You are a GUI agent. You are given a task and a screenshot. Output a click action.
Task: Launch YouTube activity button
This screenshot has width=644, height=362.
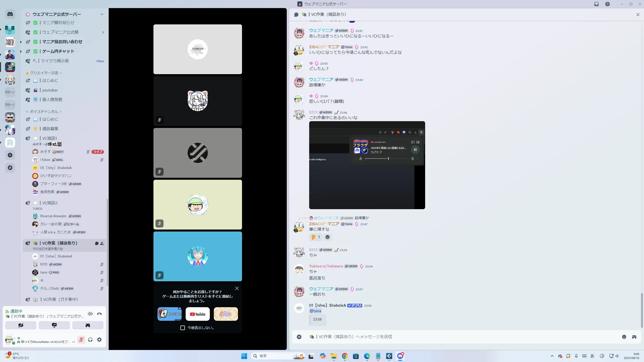[x=197, y=314]
